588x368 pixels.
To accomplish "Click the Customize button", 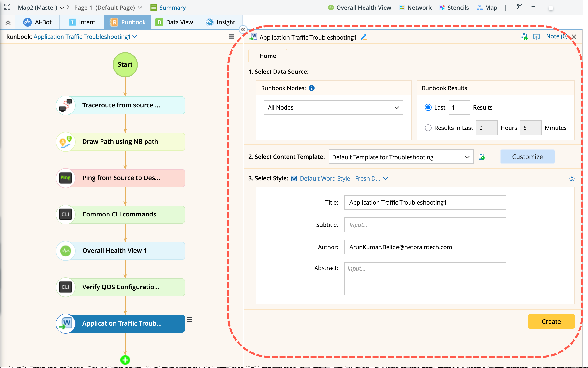I will [527, 157].
